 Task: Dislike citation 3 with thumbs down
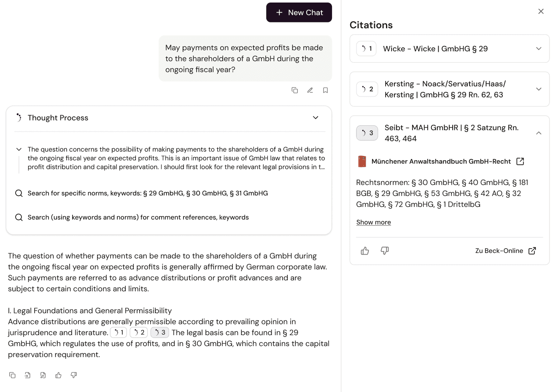point(385,251)
